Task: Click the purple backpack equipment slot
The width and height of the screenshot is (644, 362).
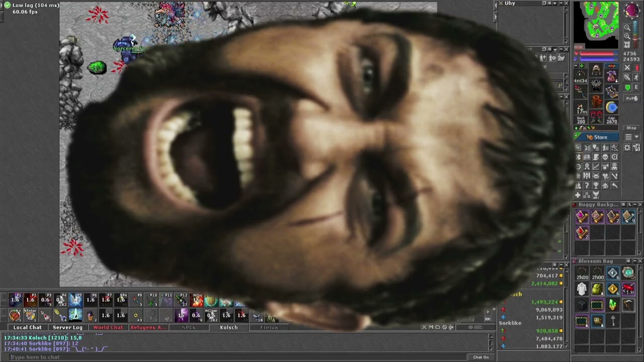Action: pyautogui.click(x=612, y=77)
